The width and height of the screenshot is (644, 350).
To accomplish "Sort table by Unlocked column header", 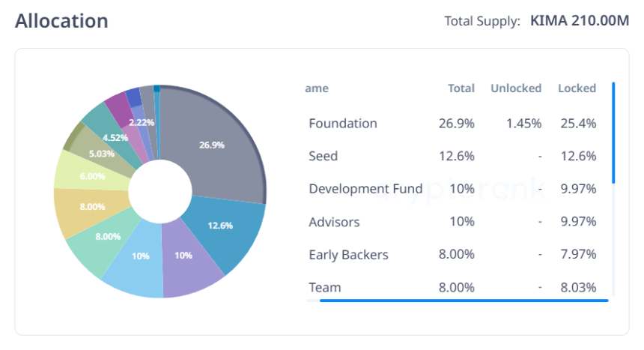I will (516, 88).
